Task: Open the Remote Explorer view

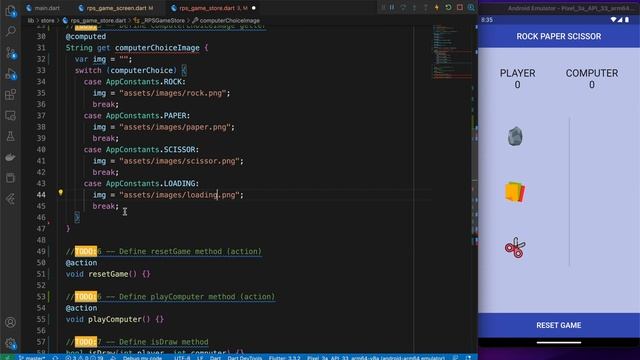Action: pyautogui.click(x=11, y=116)
